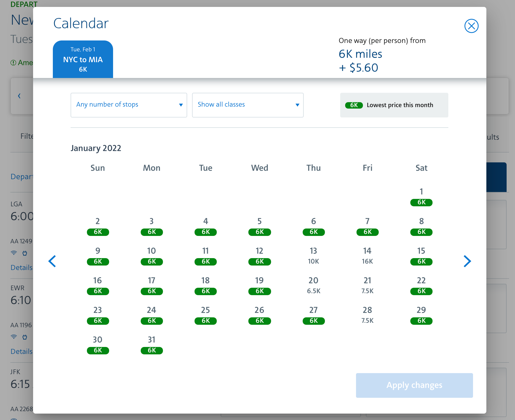515x420 pixels.
Task: Expand the 'Show all classes' dropdown
Action: (248, 105)
